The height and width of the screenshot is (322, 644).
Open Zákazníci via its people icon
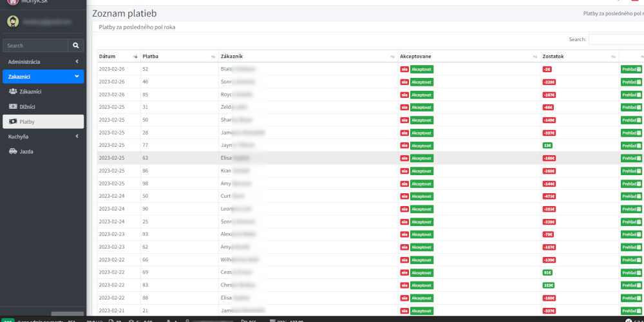(14, 91)
